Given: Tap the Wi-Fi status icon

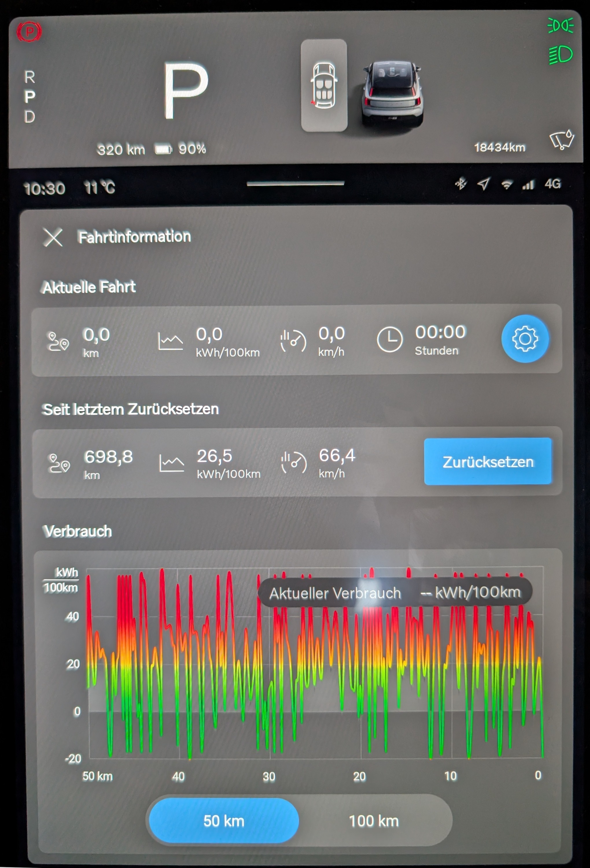Looking at the screenshot, I should (x=506, y=185).
